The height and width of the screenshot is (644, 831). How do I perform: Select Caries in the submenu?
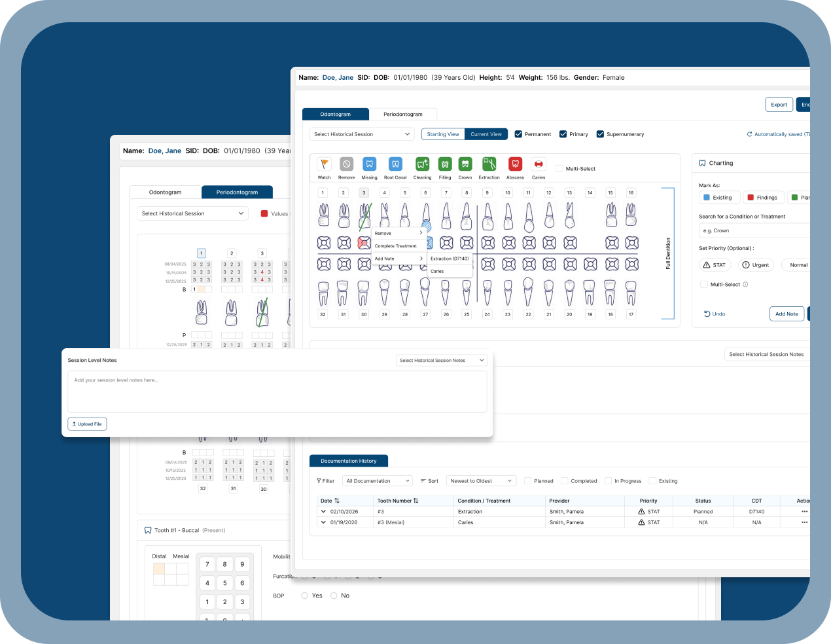point(450,271)
